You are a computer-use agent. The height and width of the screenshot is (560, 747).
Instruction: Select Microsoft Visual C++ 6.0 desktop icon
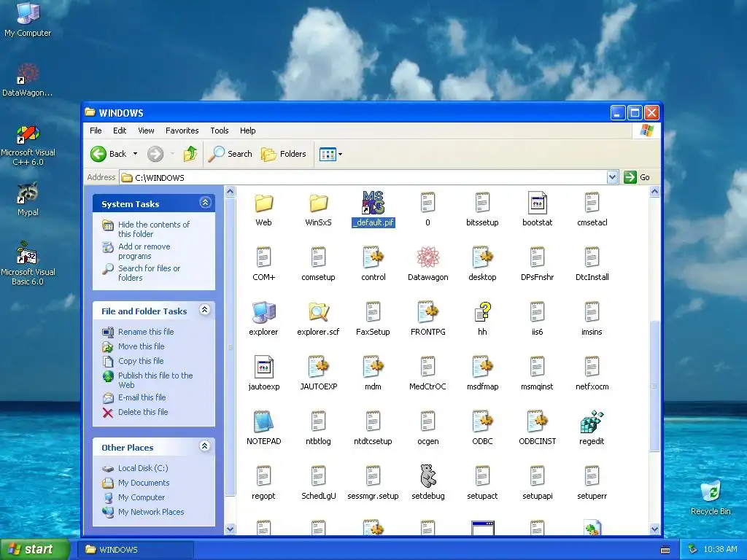[x=28, y=145]
